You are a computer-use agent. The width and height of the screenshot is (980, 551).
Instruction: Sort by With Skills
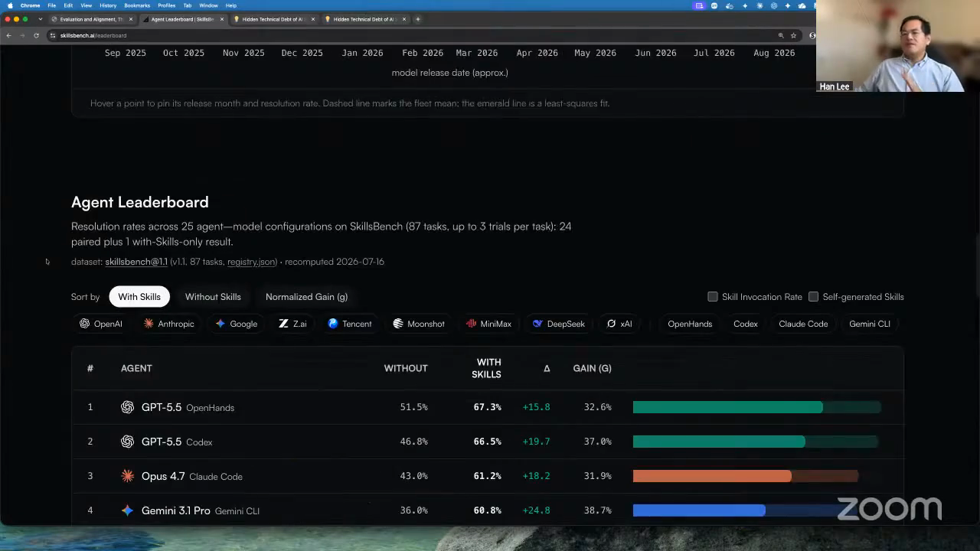pos(139,297)
